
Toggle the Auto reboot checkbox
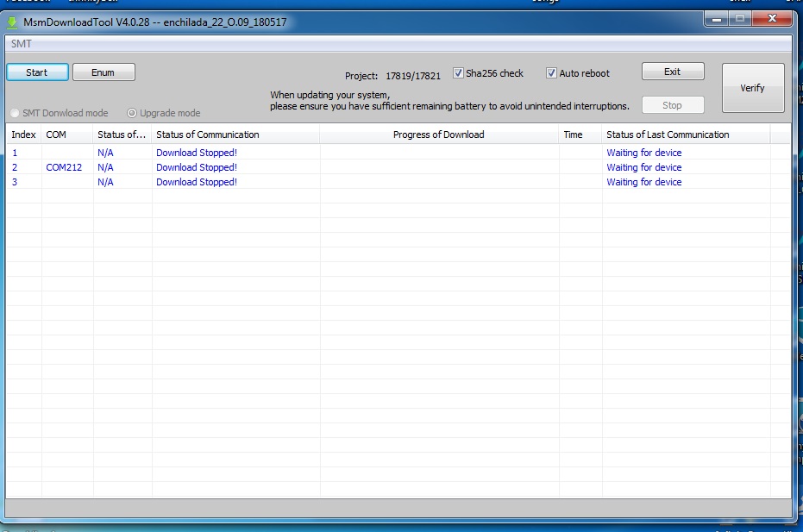[551, 73]
